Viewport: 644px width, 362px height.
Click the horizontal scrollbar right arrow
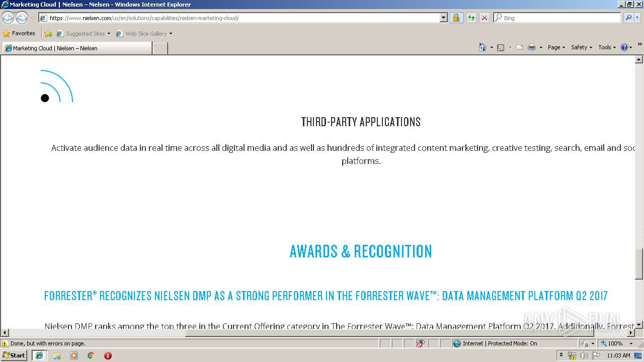tap(631, 333)
